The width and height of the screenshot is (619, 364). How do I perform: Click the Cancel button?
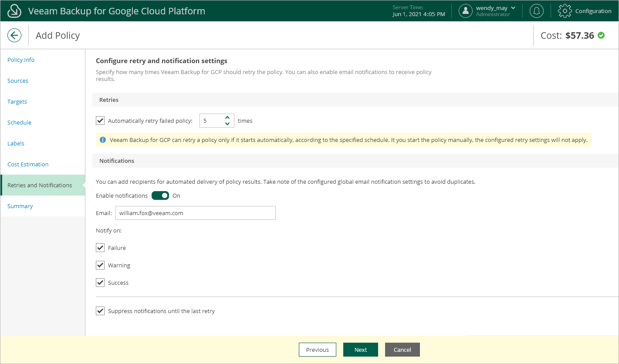[403, 350]
